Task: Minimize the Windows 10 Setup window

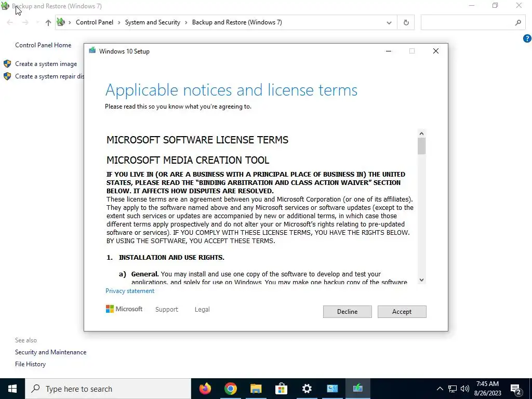Action: coord(389,51)
